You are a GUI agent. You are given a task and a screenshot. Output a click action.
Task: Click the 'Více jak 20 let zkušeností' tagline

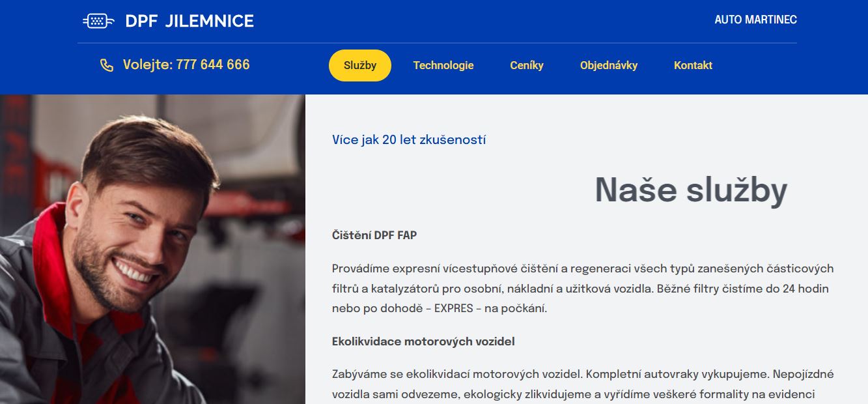point(409,139)
